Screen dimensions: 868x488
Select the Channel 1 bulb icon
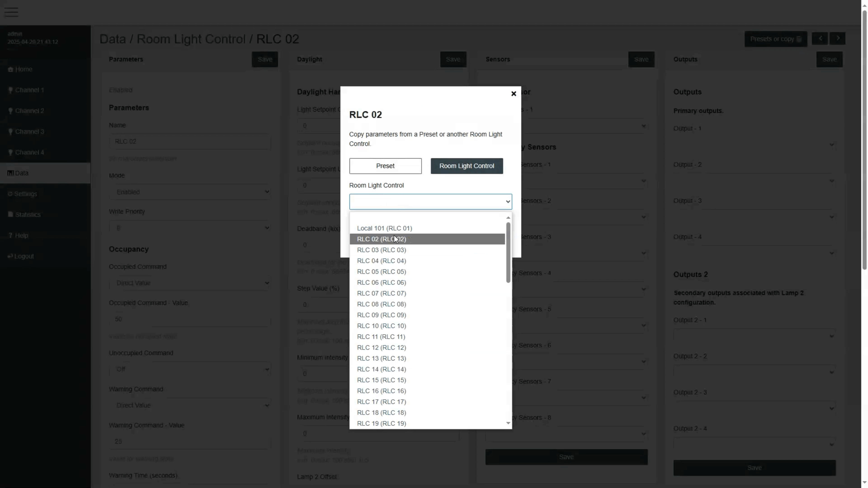point(10,90)
